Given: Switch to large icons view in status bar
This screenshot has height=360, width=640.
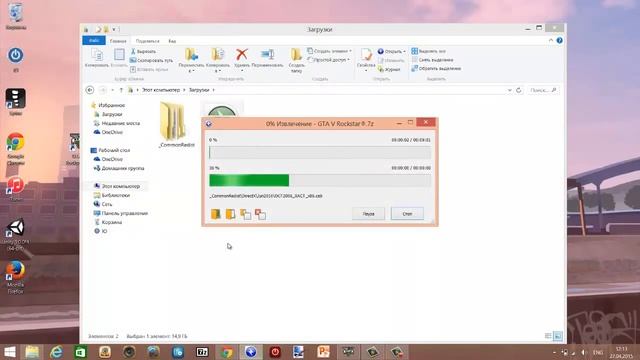Looking at the screenshot, I should click(x=558, y=336).
